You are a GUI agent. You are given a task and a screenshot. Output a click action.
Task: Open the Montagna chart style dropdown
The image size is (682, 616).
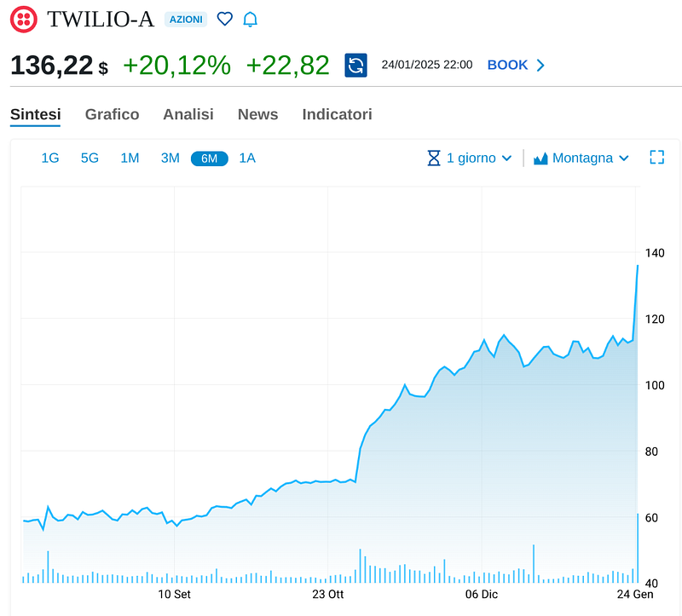point(590,158)
